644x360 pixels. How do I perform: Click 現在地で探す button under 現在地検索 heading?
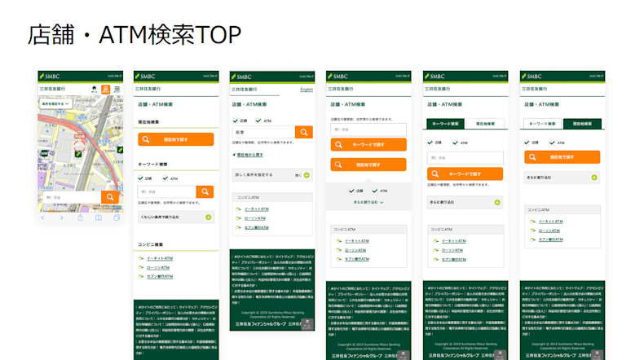176,139
